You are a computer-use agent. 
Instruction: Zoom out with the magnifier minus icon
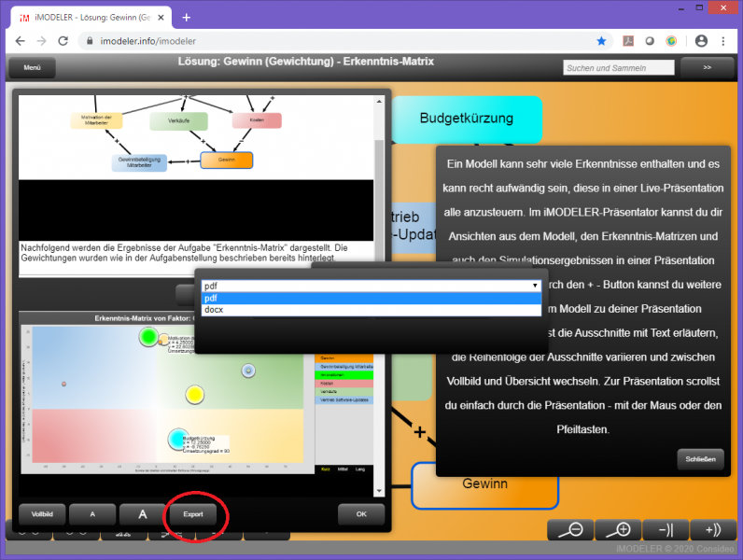click(x=571, y=530)
